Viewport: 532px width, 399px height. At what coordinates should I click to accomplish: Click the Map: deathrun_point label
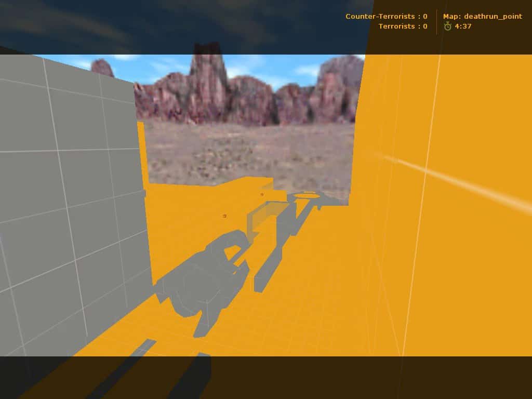click(483, 16)
